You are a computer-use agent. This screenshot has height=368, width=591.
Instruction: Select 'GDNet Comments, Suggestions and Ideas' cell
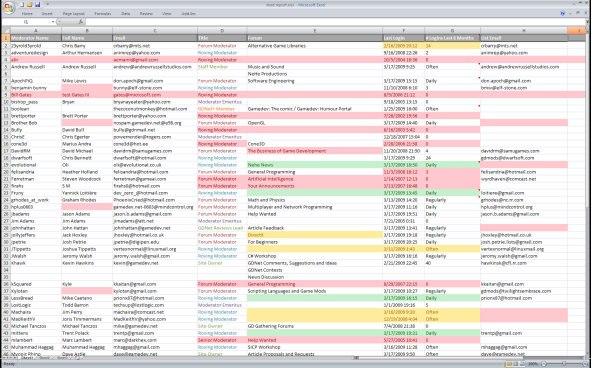tap(315, 263)
